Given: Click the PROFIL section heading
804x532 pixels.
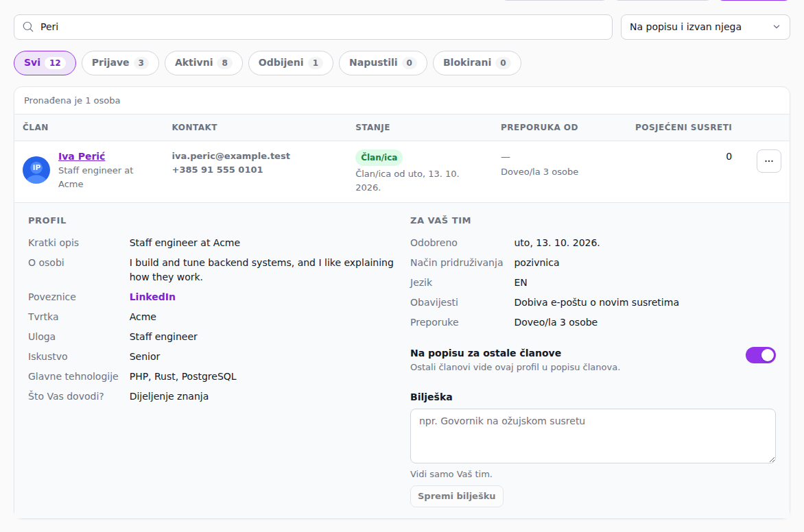Looking at the screenshot, I should point(47,220).
